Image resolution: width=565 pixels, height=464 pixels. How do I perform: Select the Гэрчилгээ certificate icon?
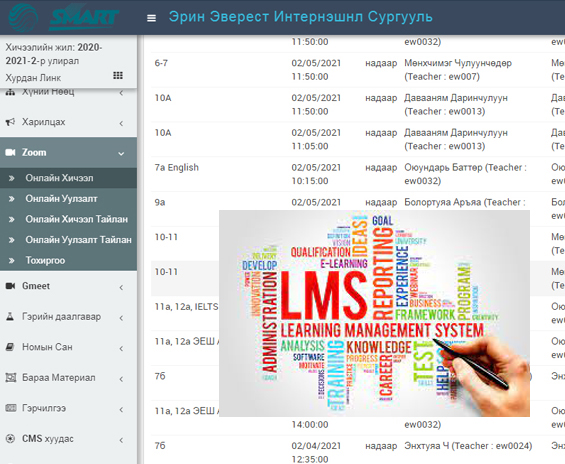pyautogui.click(x=11, y=408)
